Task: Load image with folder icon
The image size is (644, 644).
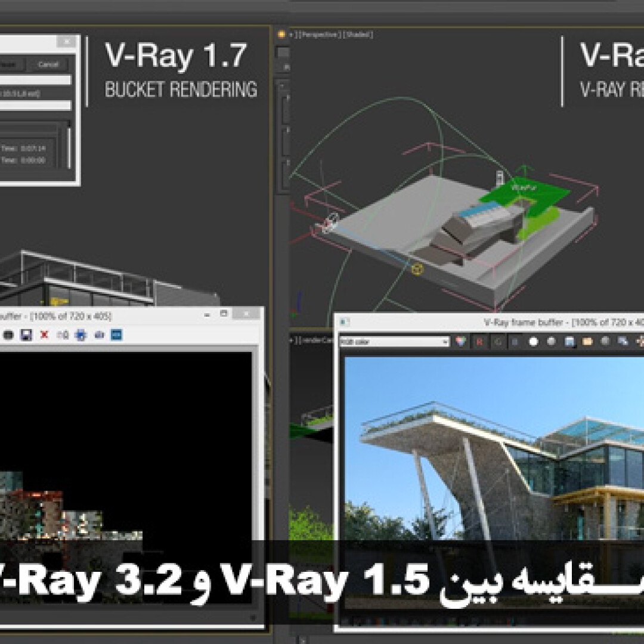Action: pyautogui.click(x=587, y=342)
